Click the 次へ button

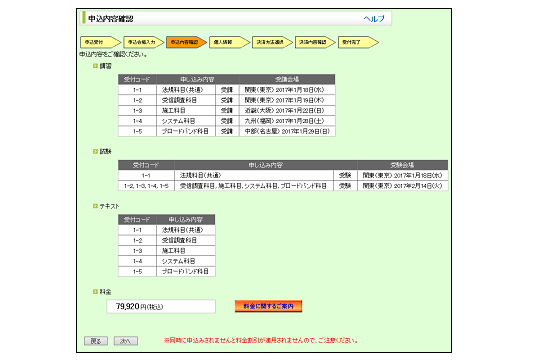[126, 341]
